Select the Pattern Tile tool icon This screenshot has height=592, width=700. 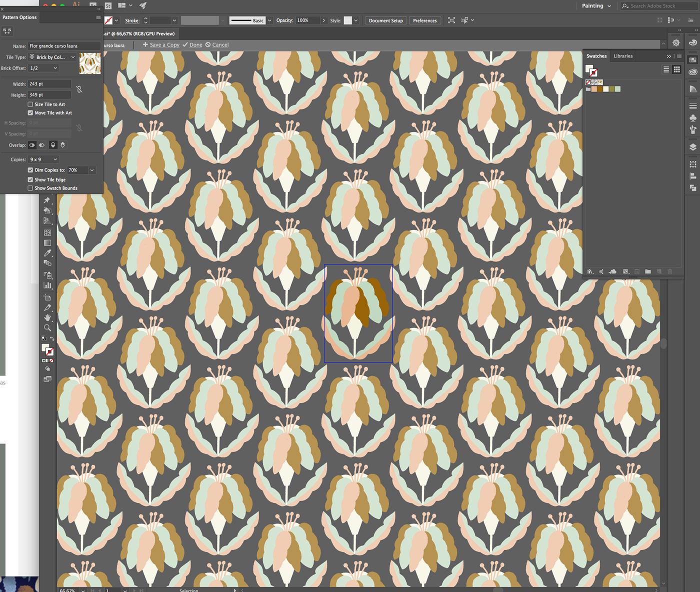pos(7,31)
